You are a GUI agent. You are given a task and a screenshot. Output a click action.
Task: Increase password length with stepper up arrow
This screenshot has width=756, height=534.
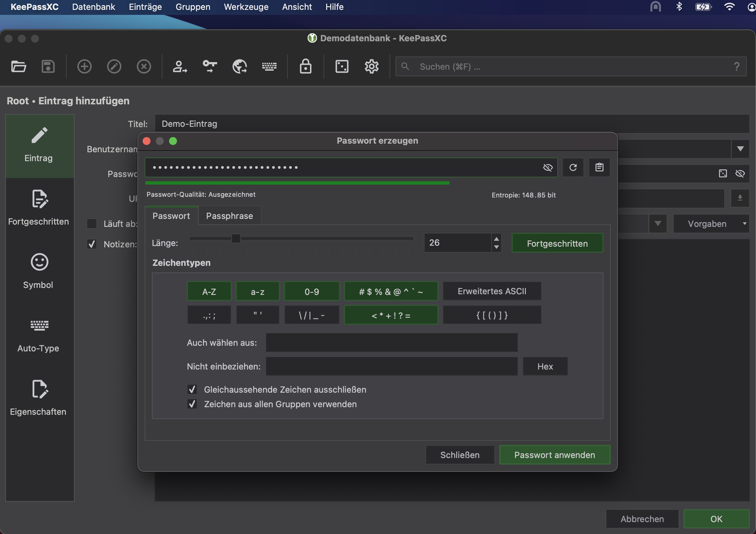point(496,239)
